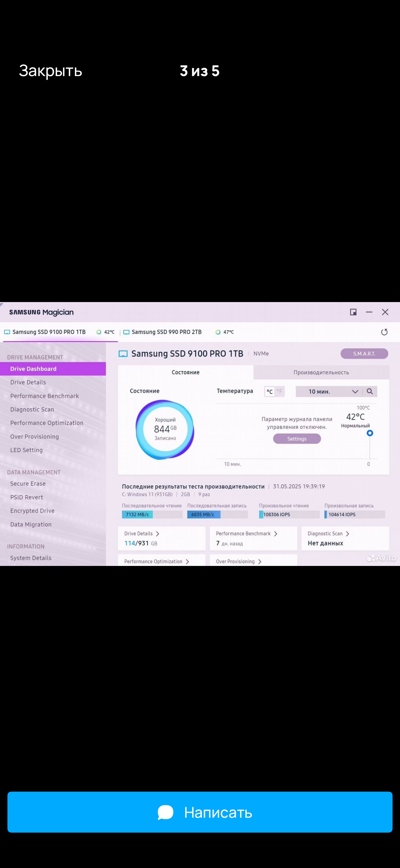Screen dimensions: 400x868
Task: Click the 104614 IOPS random write bar
Action: (354, 514)
